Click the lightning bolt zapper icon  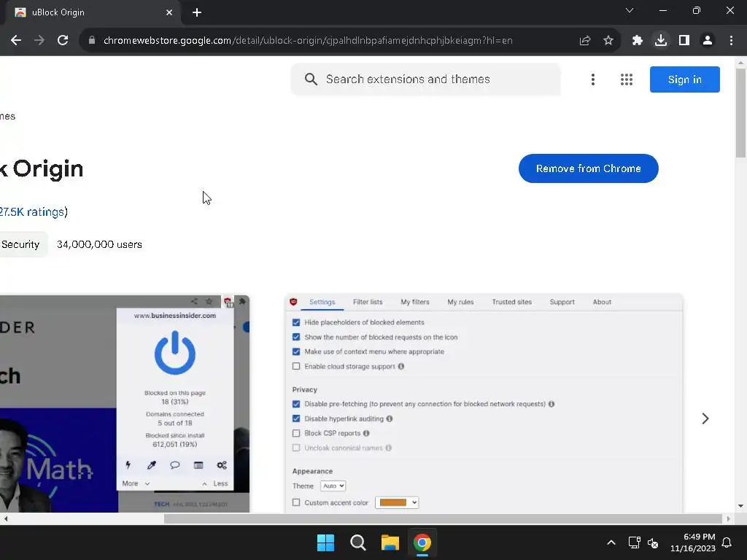(128, 465)
